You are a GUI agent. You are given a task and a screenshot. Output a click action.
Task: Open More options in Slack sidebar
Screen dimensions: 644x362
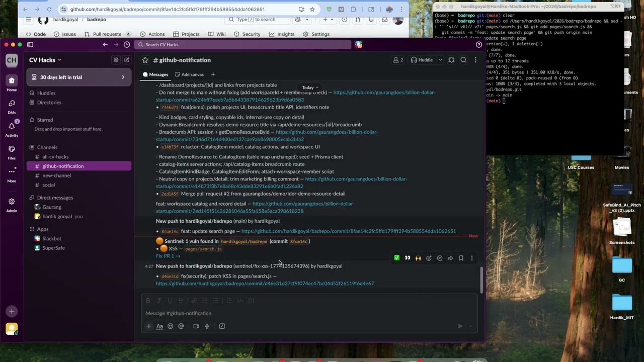pyautogui.click(x=12, y=174)
